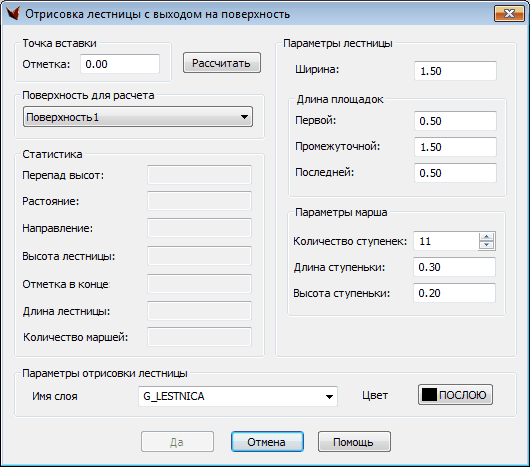Open the Поверхность1 surface dropdown
The width and height of the screenshot is (530, 467).
coord(138,117)
